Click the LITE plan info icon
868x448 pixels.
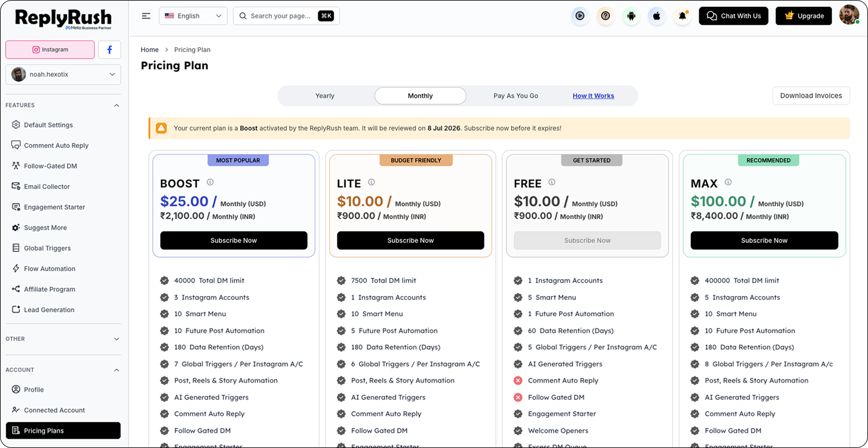[x=372, y=182]
